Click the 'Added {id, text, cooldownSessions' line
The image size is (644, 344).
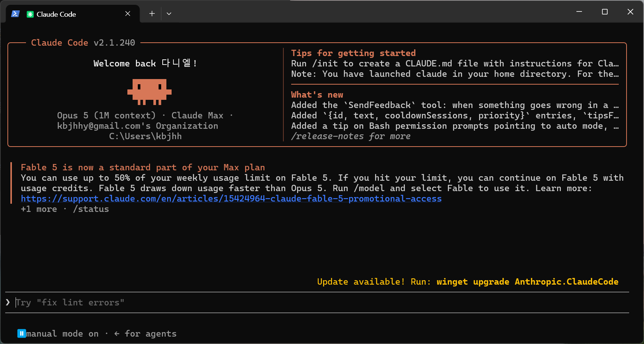(x=455, y=115)
